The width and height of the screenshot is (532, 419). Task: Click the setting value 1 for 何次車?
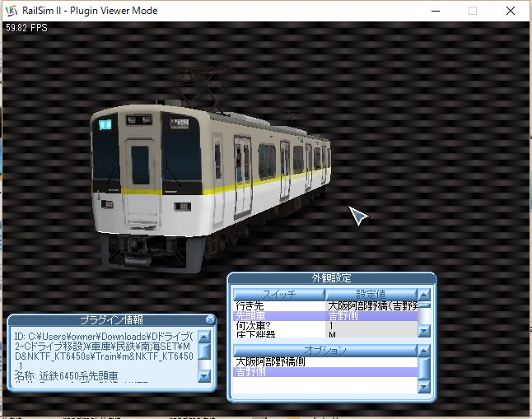[x=371, y=326]
